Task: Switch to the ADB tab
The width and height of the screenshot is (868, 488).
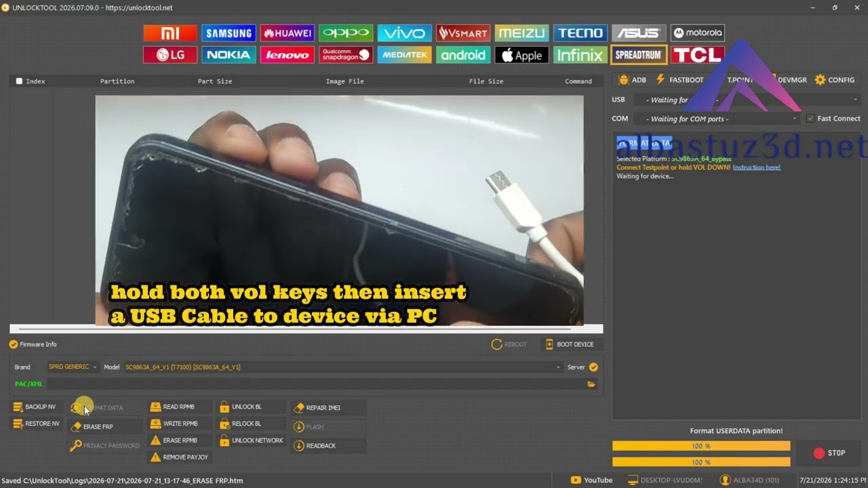Action: [x=633, y=80]
